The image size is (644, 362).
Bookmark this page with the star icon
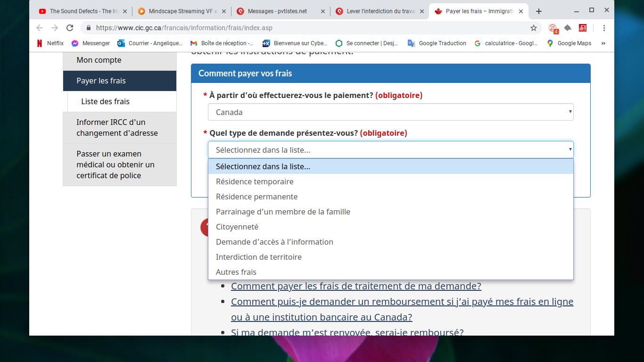[534, 28]
